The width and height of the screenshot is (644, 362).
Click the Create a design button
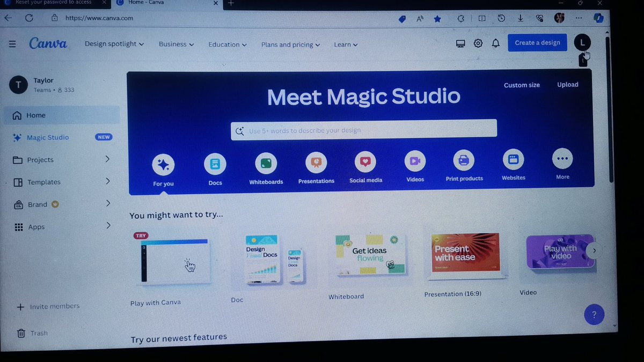pyautogui.click(x=537, y=43)
